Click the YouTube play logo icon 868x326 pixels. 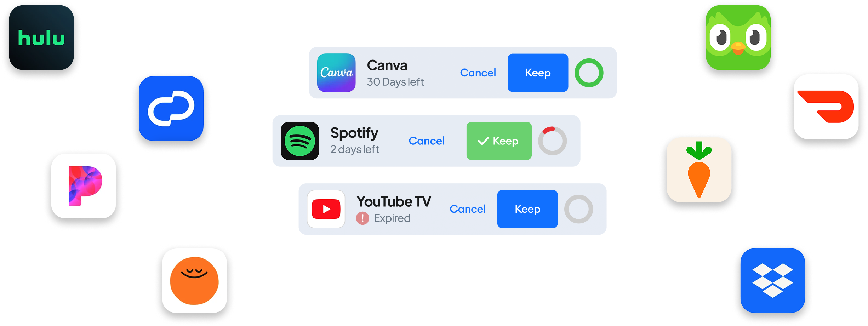coord(326,209)
